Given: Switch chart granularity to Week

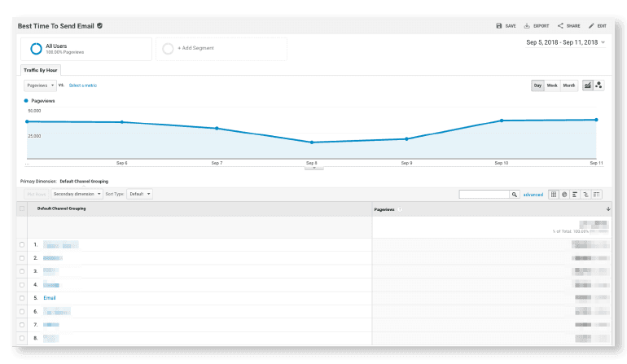Looking at the screenshot, I should (552, 86).
